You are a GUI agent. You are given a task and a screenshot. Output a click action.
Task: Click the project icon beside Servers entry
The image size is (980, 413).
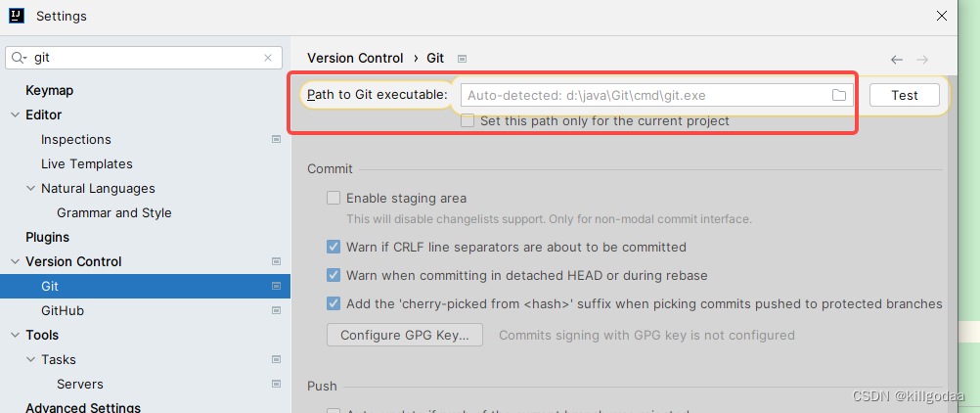276,384
